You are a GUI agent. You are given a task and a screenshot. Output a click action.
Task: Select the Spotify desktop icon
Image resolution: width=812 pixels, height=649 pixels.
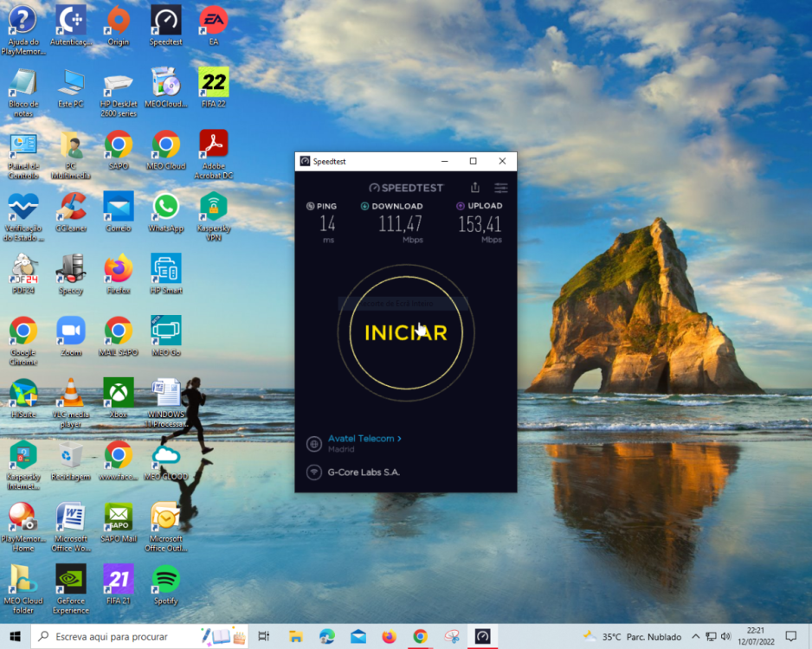(x=165, y=585)
